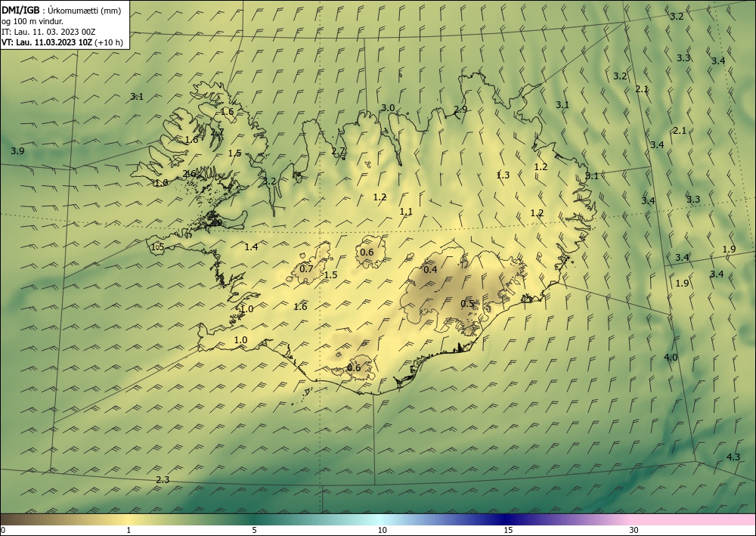Click the 2.9 value on the north coast
This screenshot has height=536, width=756.
[460, 109]
